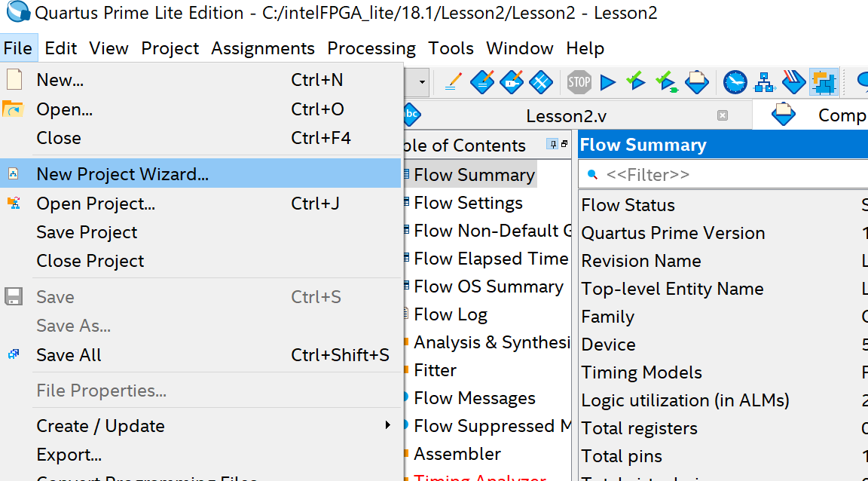Click the Top-level Entity Name row
The height and width of the screenshot is (481, 868).
click(723, 289)
